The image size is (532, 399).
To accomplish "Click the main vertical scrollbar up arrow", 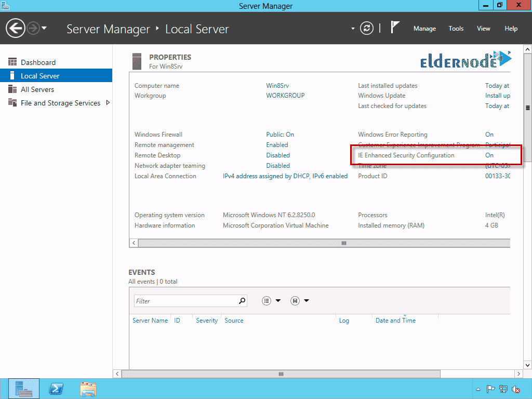I will click(x=528, y=49).
